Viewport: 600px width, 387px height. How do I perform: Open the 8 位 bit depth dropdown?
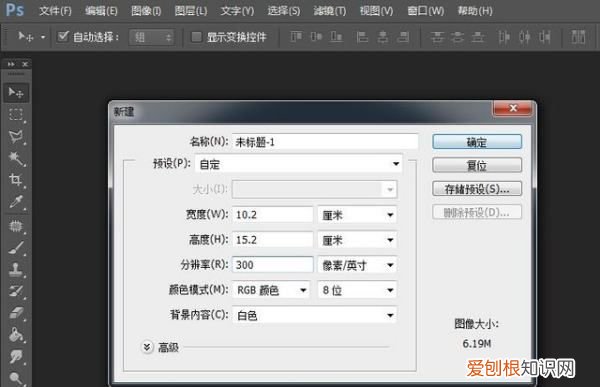pos(357,290)
